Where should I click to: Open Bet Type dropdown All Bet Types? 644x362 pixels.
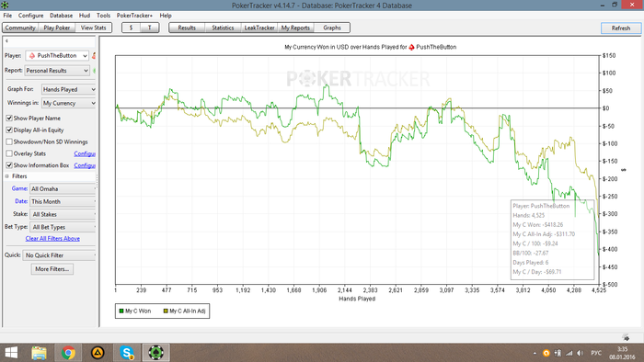coord(63,227)
